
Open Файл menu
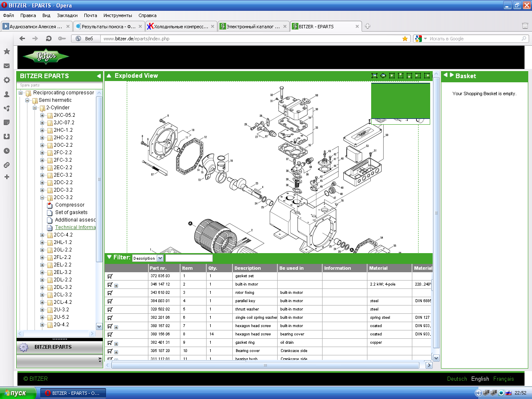9,15
